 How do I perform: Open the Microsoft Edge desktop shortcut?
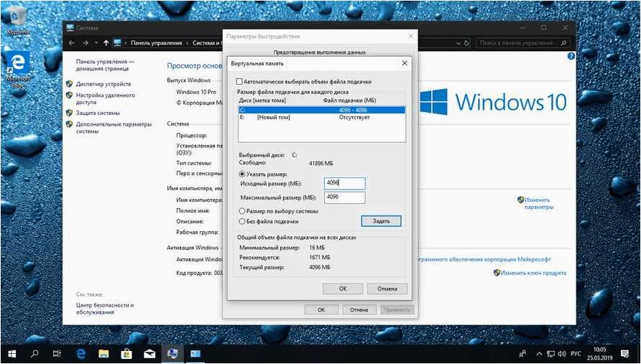coord(17,70)
